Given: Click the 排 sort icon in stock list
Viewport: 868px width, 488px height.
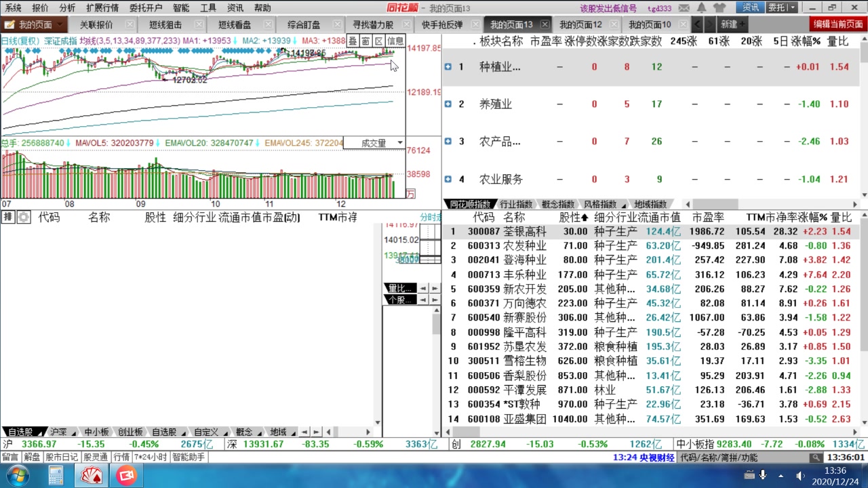Looking at the screenshot, I should pyautogui.click(x=8, y=217).
